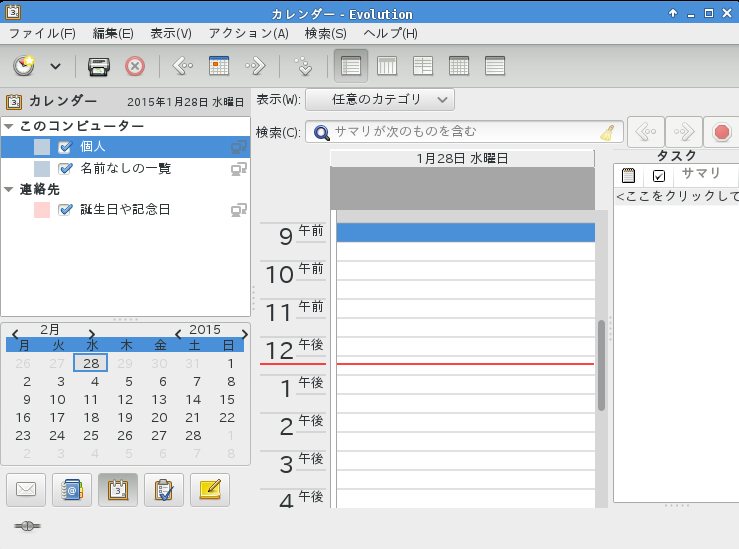
Task: Toggle the 個人 calendar checkbox
Action: click(66, 147)
